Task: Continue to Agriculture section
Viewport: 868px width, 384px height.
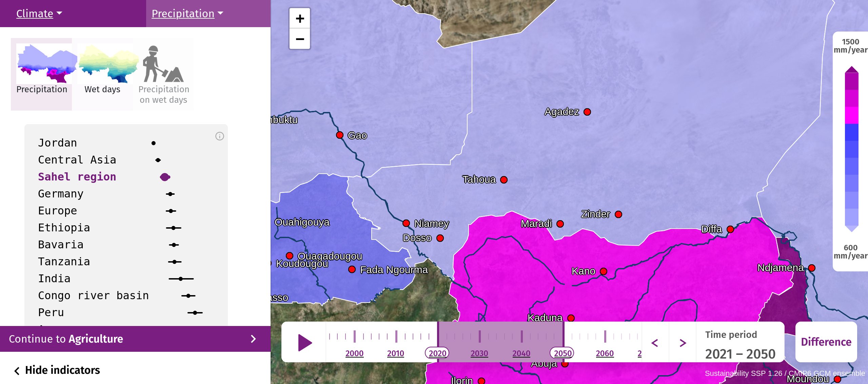Action: pyautogui.click(x=135, y=339)
